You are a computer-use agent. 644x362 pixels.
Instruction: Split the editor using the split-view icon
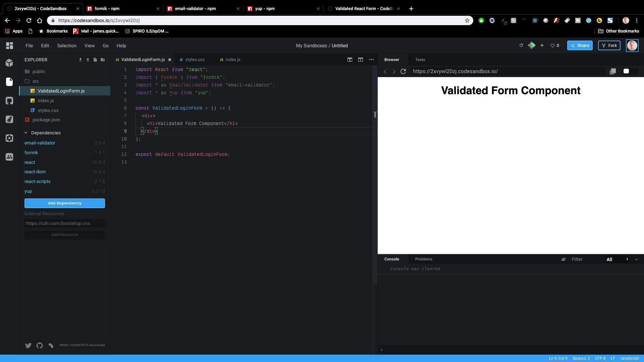pyautogui.click(x=350, y=60)
